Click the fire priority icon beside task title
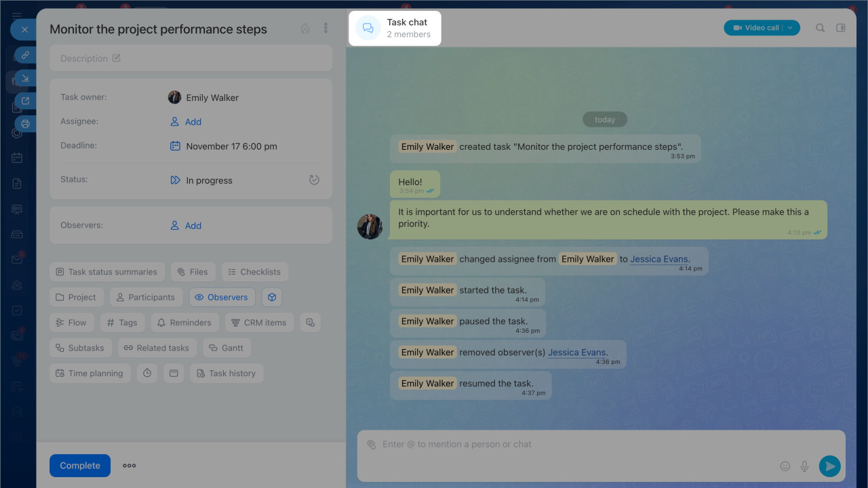Viewport: 868px width, 488px height. [305, 28]
